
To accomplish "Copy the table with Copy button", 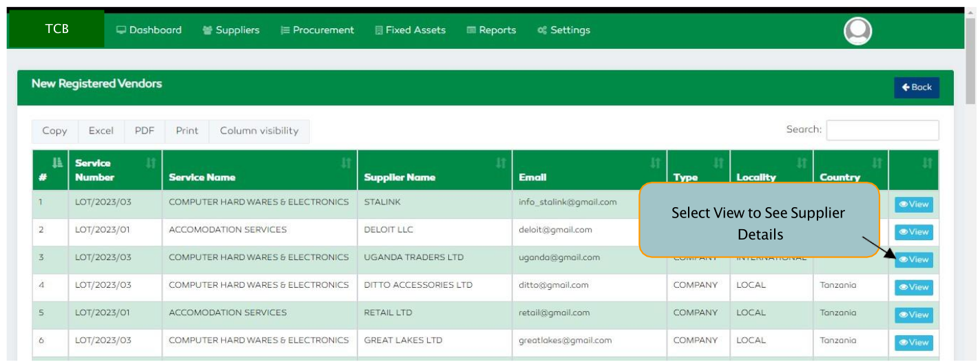I will (x=54, y=131).
